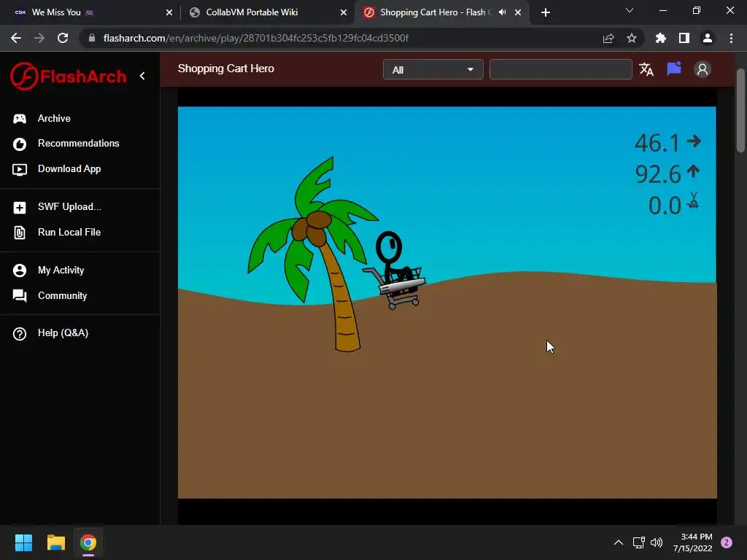747x560 pixels.
Task: Open the All category dropdown
Action: [x=433, y=69]
